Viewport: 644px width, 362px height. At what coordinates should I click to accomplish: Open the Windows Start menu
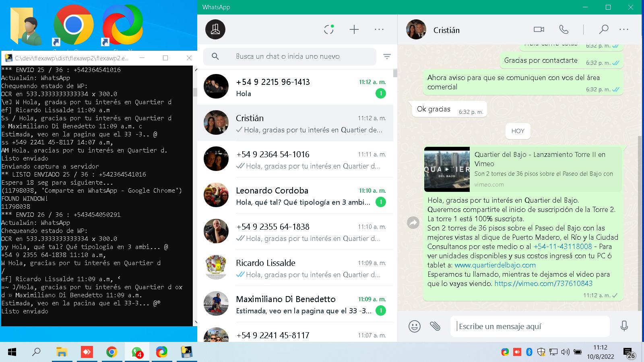[x=12, y=352]
